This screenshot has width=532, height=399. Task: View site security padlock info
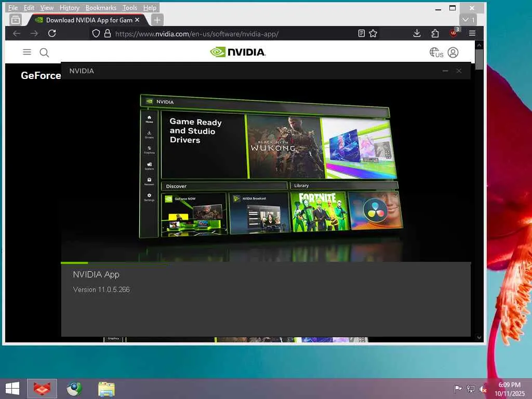108,33
